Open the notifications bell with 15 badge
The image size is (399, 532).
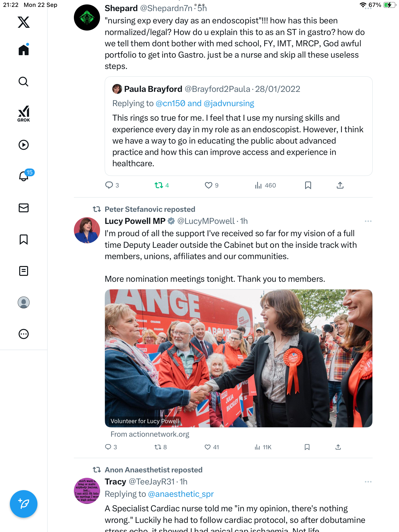(24, 176)
